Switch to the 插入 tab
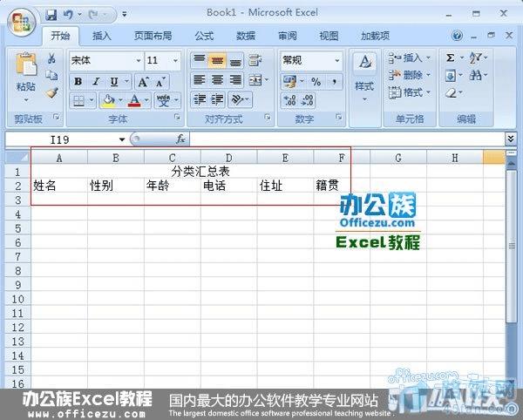This screenshot has height=420, width=523. [101, 36]
